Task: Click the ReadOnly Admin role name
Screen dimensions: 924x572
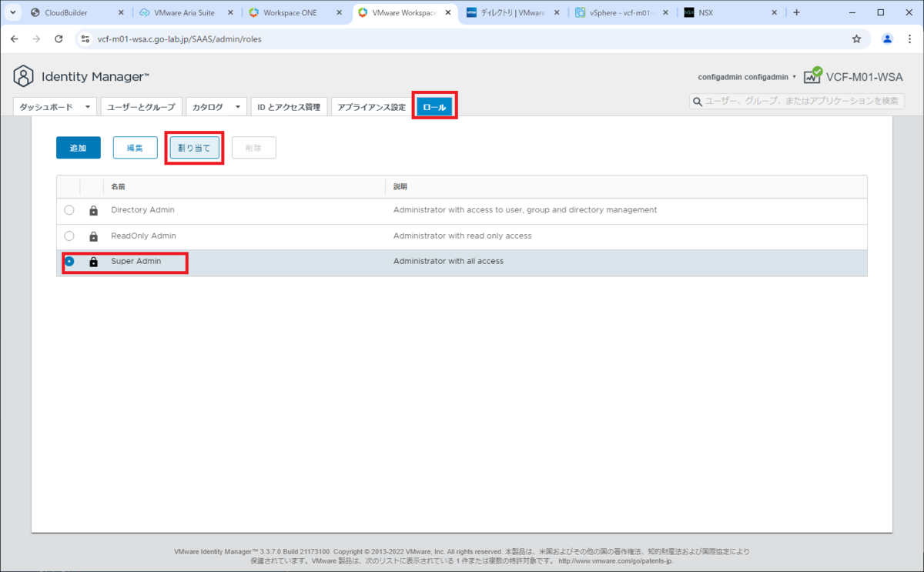Action: pyautogui.click(x=143, y=236)
